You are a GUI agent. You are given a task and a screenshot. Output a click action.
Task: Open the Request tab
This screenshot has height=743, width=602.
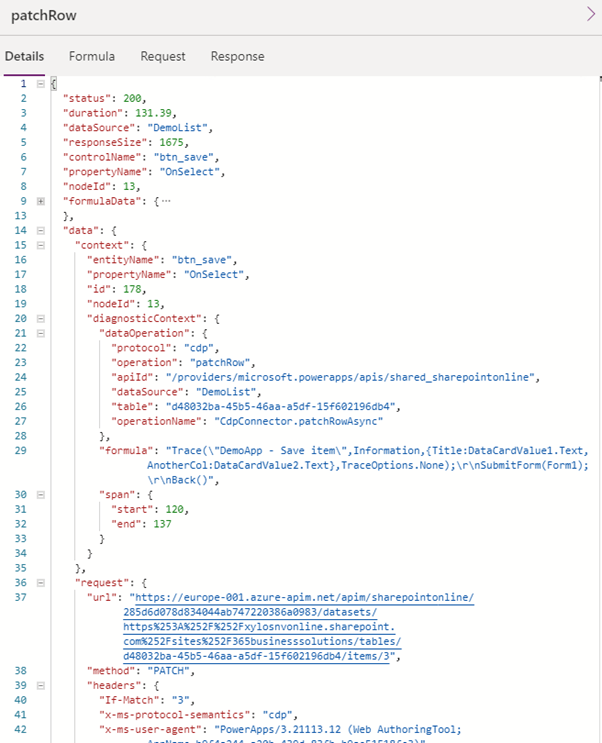point(163,56)
